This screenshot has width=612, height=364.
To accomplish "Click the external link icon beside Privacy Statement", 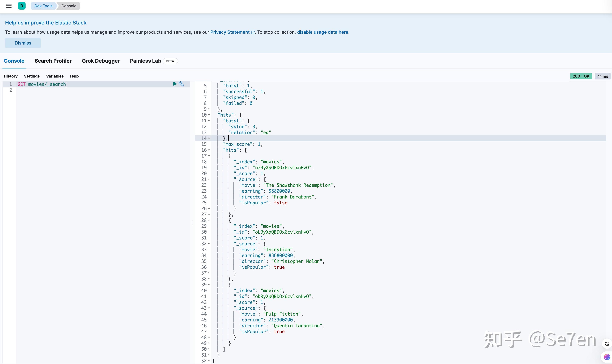I will (x=253, y=32).
